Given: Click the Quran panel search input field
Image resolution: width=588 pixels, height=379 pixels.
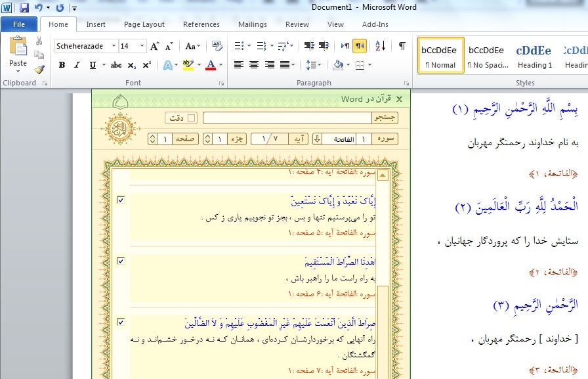Looking at the screenshot, I should point(287,118).
